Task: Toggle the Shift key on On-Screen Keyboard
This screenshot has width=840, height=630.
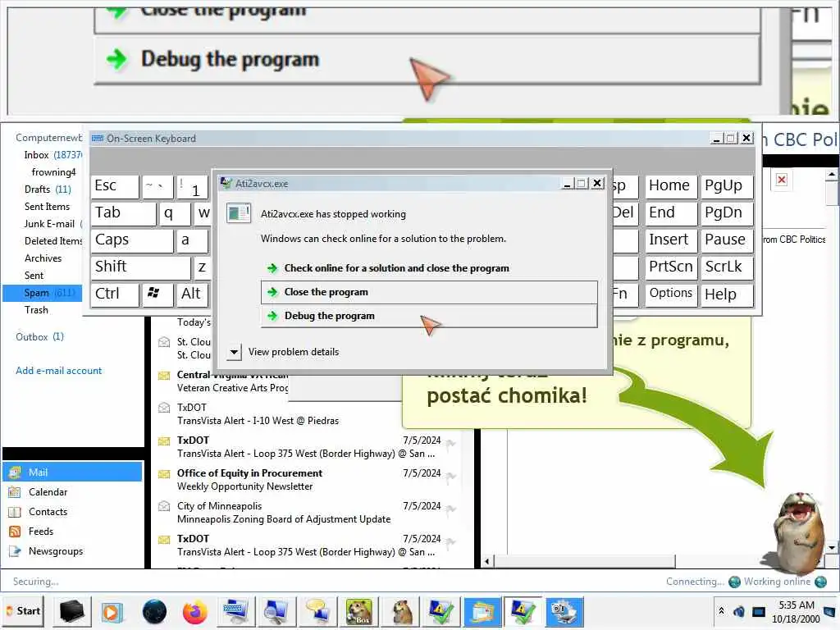Action: [x=140, y=267]
